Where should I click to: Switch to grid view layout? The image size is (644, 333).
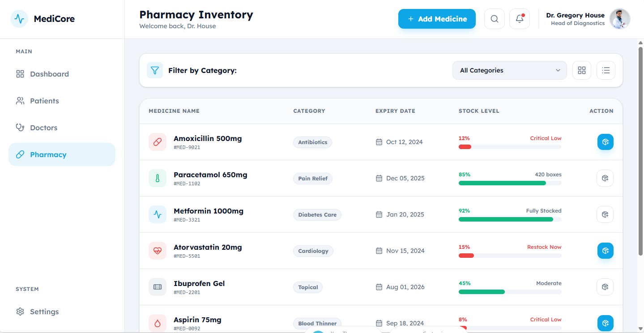[581, 70]
